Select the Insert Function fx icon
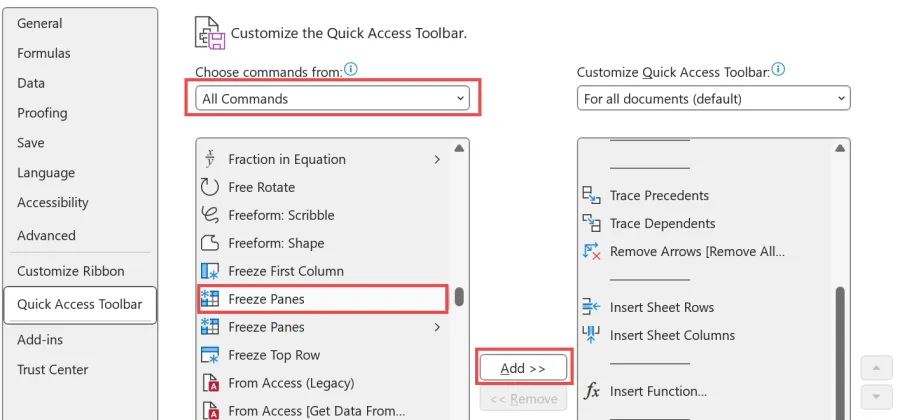This screenshot has width=900, height=420. [591, 391]
